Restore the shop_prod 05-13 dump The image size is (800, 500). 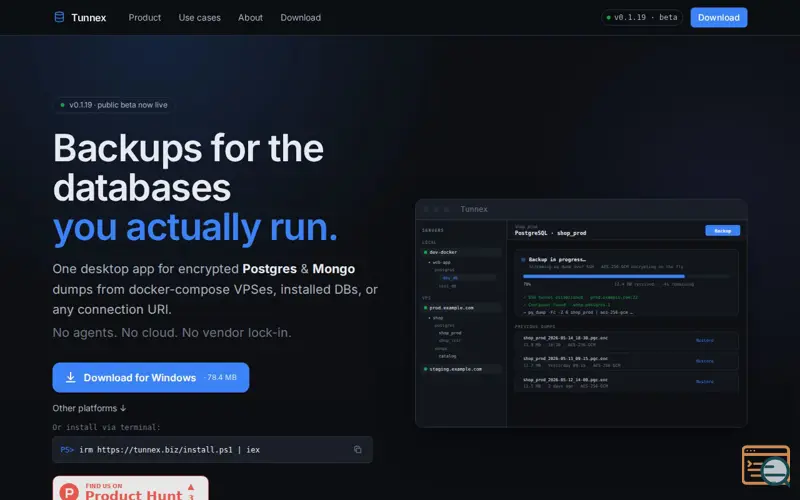(x=705, y=361)
